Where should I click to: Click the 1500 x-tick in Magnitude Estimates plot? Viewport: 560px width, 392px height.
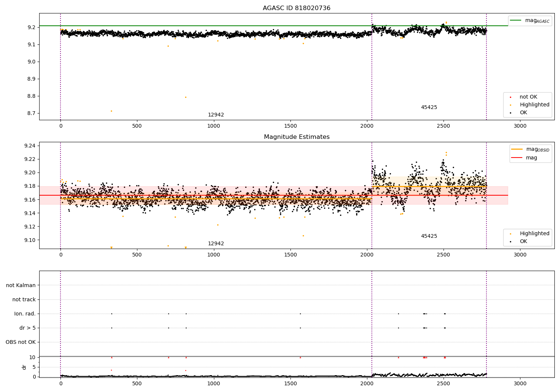click(290, 255)
